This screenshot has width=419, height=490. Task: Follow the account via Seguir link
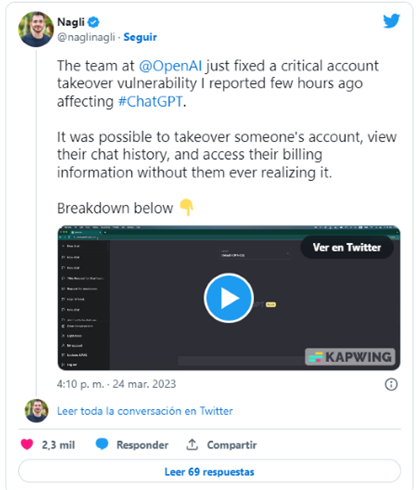tap(140, 37)
